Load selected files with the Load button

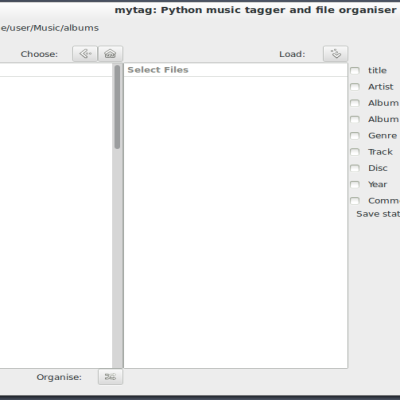335,54
